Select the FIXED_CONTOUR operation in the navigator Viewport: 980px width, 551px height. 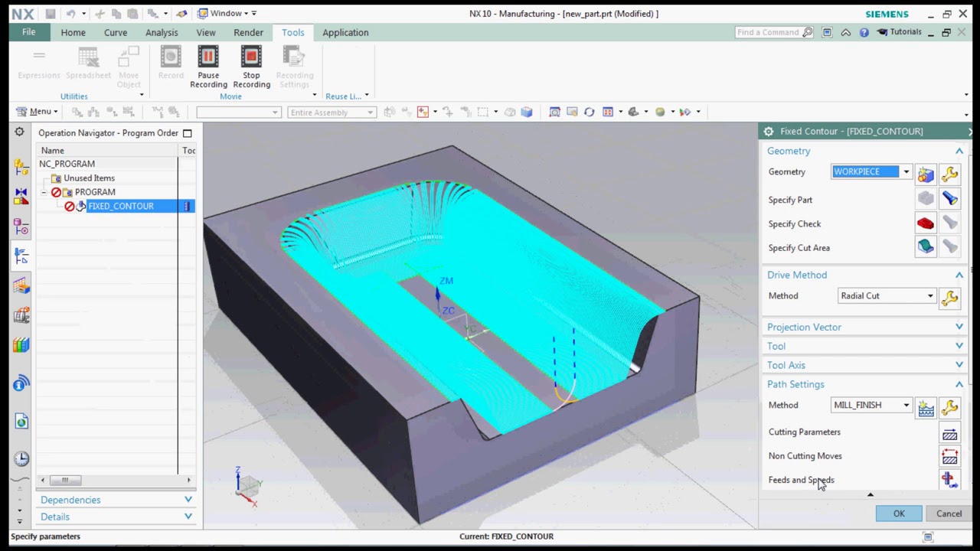121,206
